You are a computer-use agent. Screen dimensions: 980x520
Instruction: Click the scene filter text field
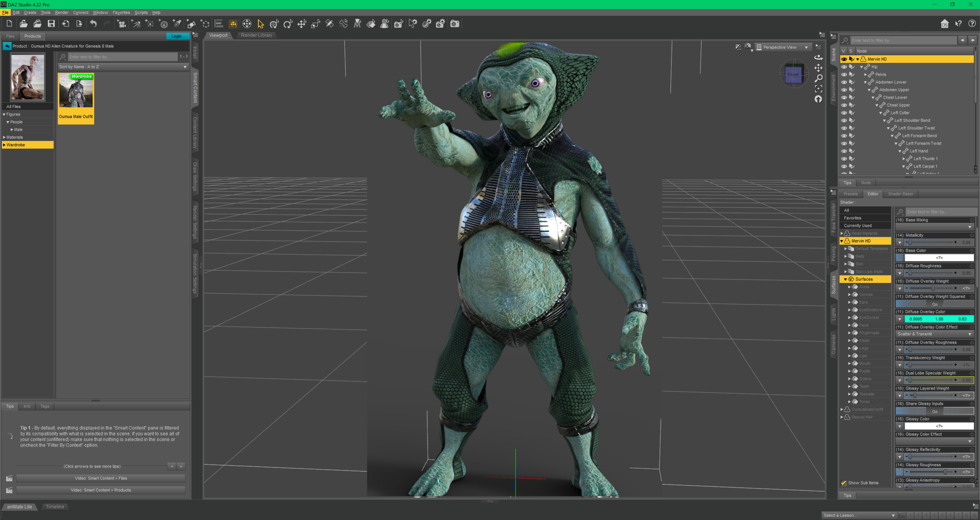pyautogui.click(x=903, y=40)
